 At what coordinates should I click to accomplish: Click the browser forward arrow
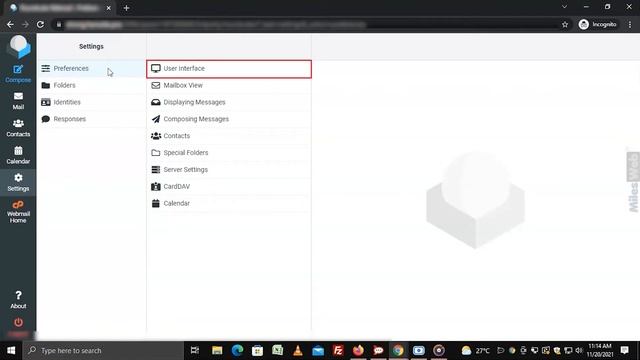tap(25, 24)
